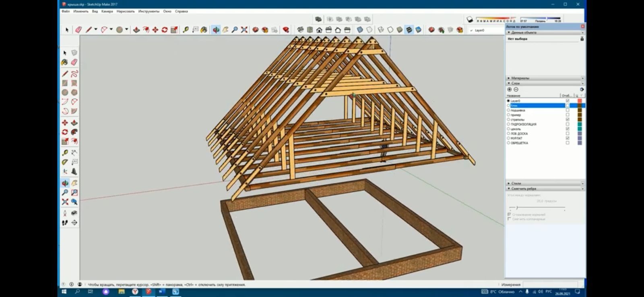The height and width of the screenshot is (297, 644).
Task: Open the Line tool dropdown arrow
Action: click(96, 29)
